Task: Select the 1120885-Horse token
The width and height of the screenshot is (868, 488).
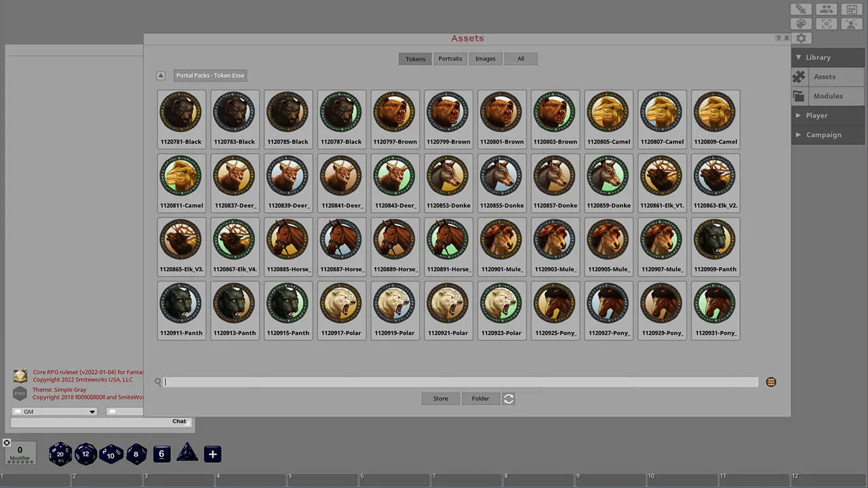Action: pos(288,246)
